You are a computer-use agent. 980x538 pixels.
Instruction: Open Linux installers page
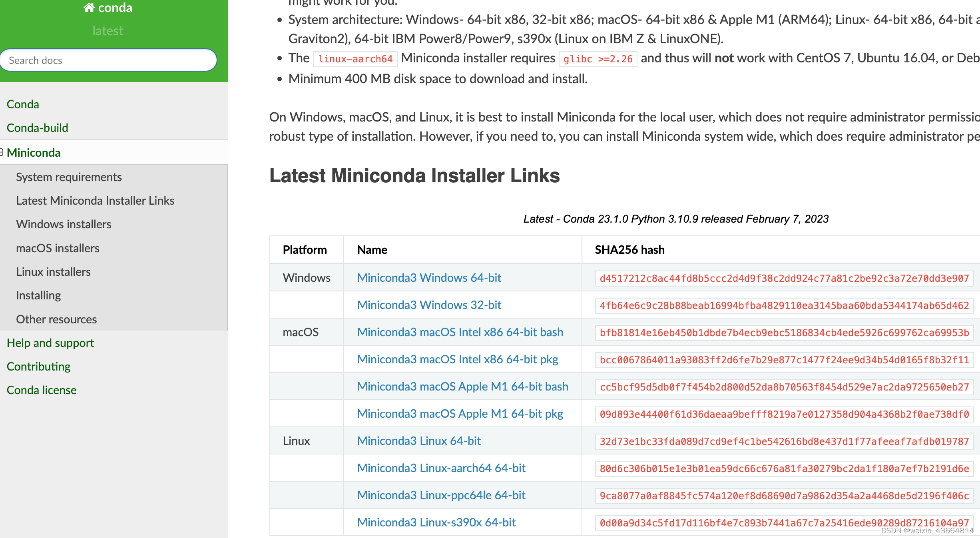[x=54, y=271]
